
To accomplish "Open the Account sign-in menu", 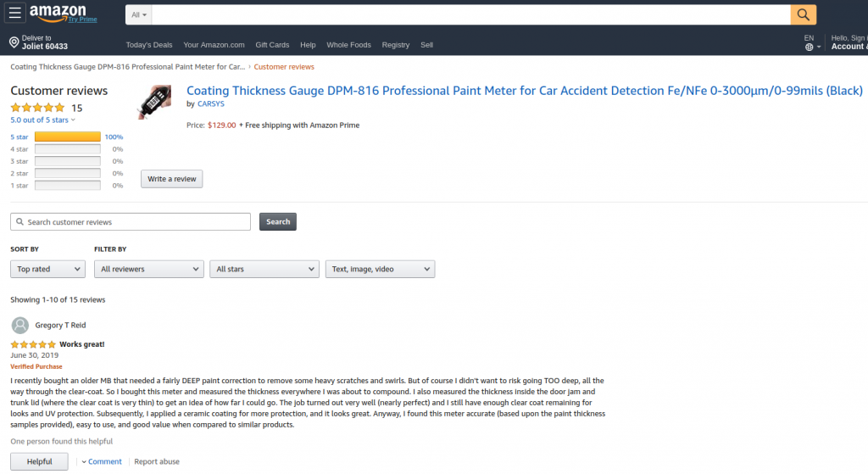I will click(849, 42).
